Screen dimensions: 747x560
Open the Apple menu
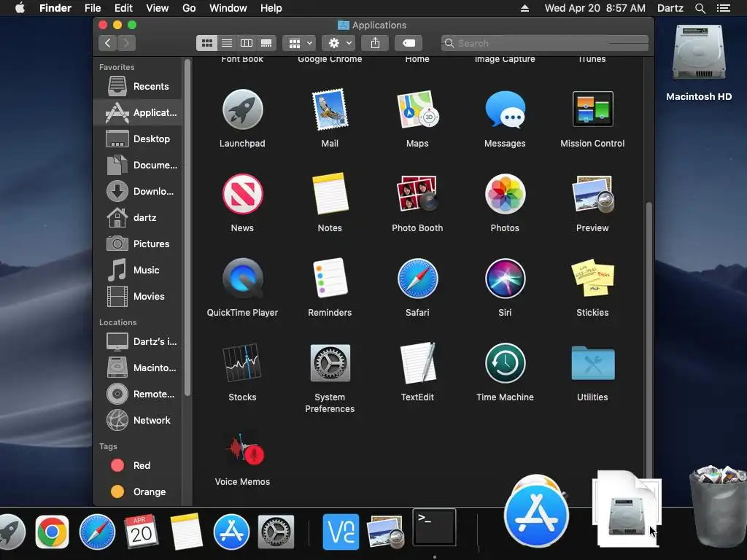(20, 8)
